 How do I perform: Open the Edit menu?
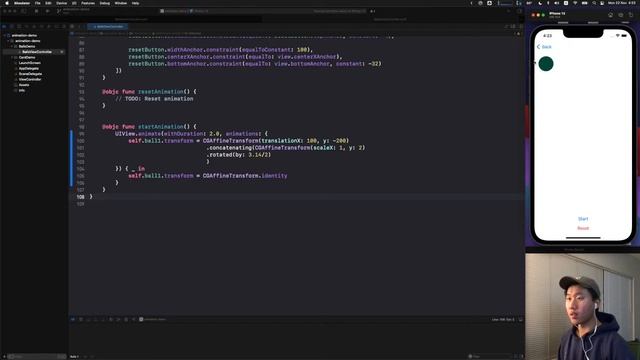click(x=48, y=3)
